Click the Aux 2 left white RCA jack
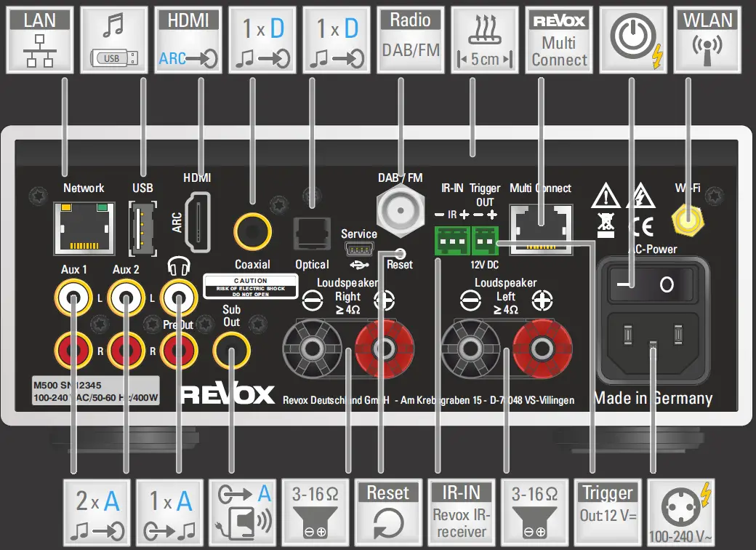Viewport: 756px width, 550px height. (x=126, y=298)
